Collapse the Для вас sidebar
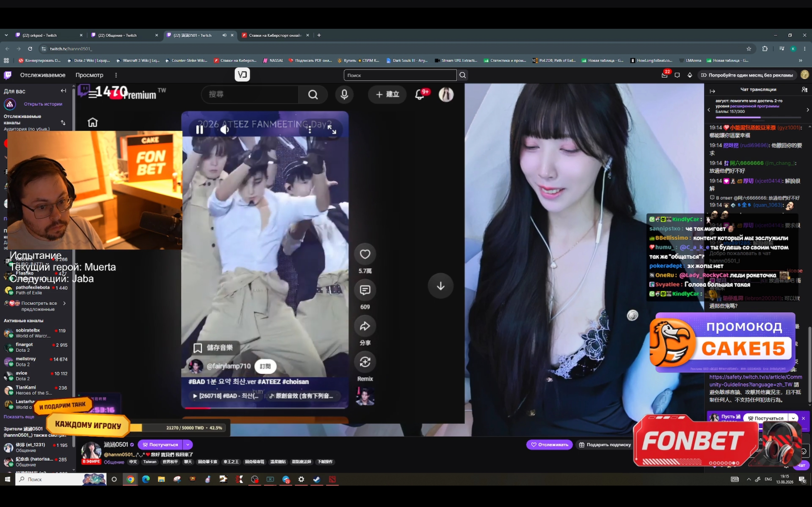This screenshot has width=812, height=507. 63,91
